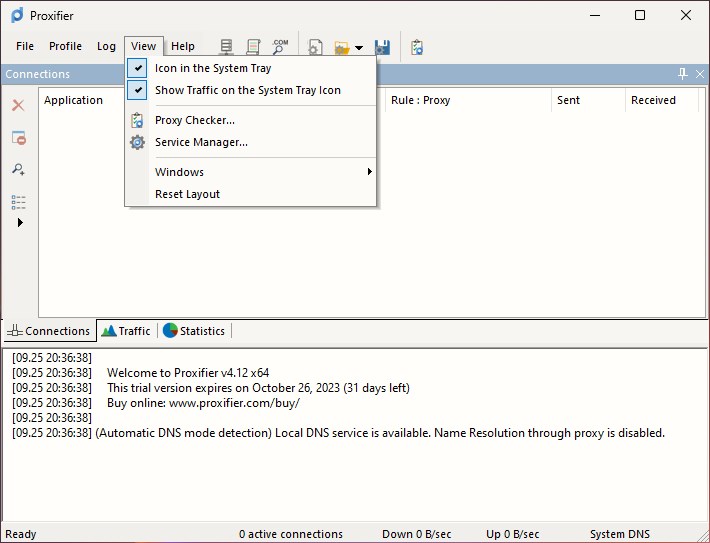Launch Proxy Checker from the toolbar clipboard icon
This screenshot has width=710, height=543.
[417, 47]
